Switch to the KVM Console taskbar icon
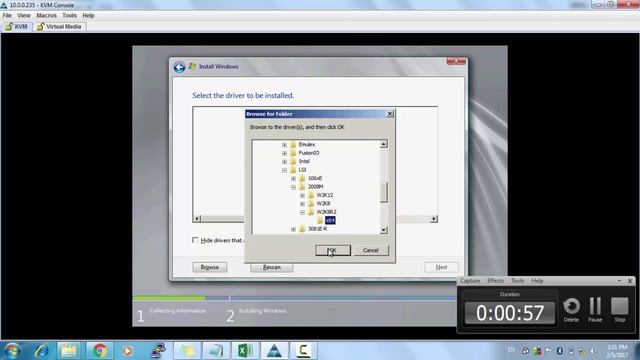The image size is (640, 360). pos(274,351)
